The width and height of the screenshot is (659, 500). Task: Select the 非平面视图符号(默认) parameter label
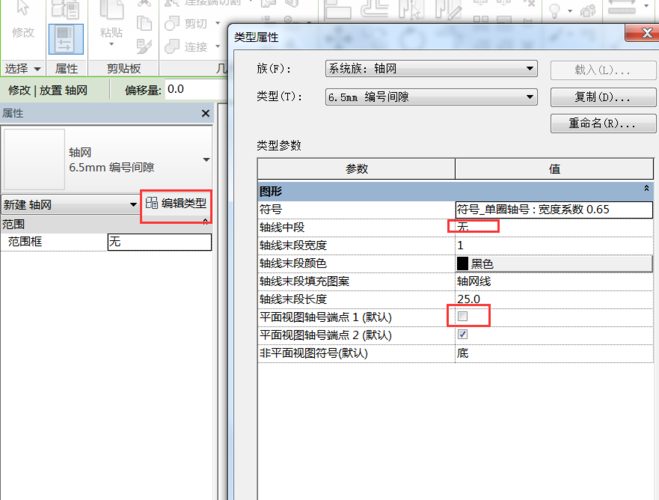click(314, 353)
